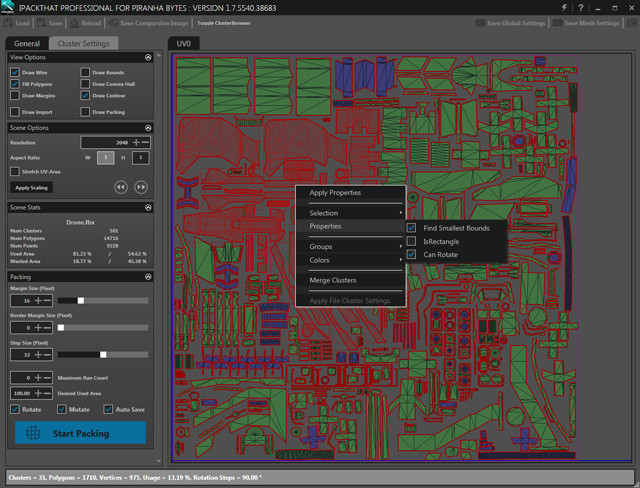
Task: Toggle the Auto Save checkbox
Action: pyautogui.click(x=108, y=409)
